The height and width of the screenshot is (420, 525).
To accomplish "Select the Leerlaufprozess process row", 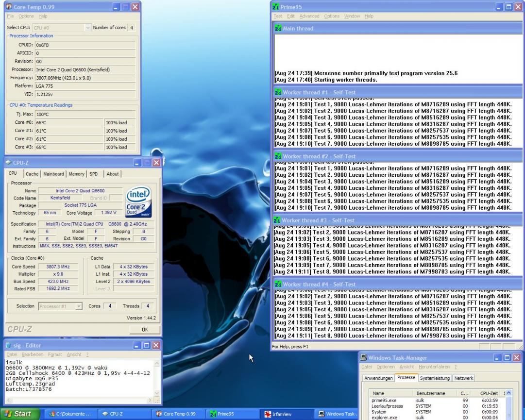I will (x=437, y=406).
